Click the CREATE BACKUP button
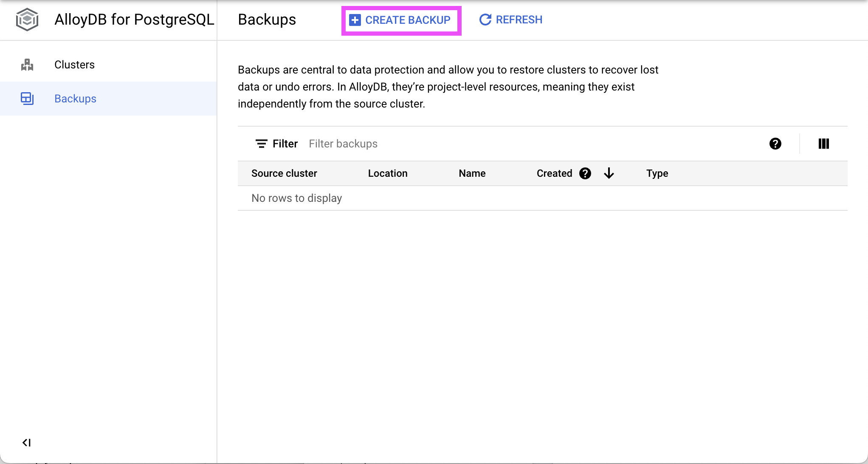This screenshot has width=868, height=464. click(x=400, y=20)
